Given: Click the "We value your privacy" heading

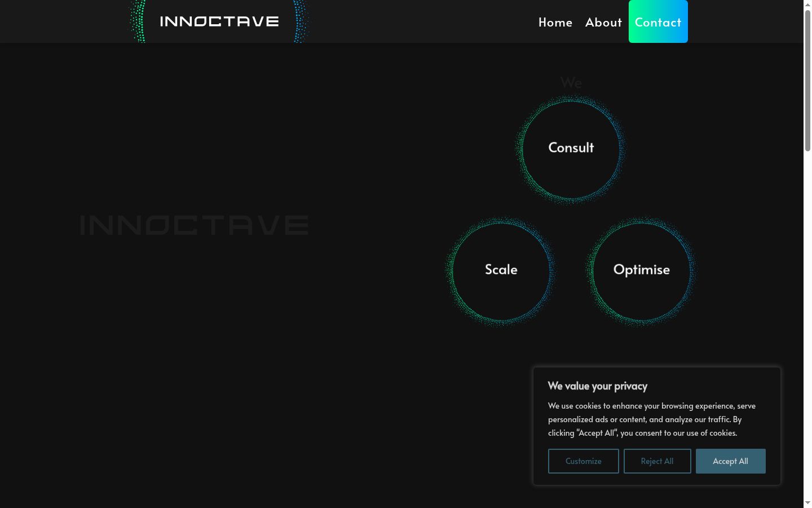Looking at the screenshot, I should click(x=598, y=386).
